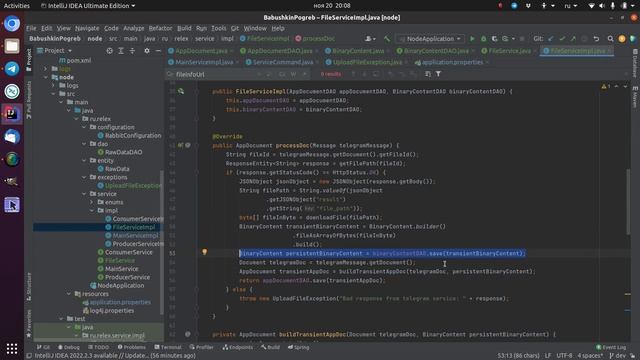The width and height of the screenshot is (640, 360).
Task: Open the Navigate menu
Action: [87, 28]
